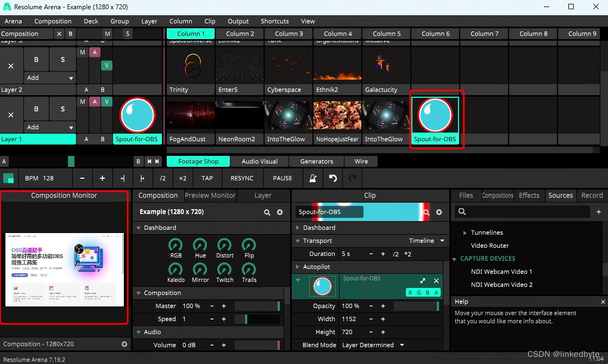Search in the composition panel
Image resolution: width=608 pixels, height=364 pixels.
267,212
